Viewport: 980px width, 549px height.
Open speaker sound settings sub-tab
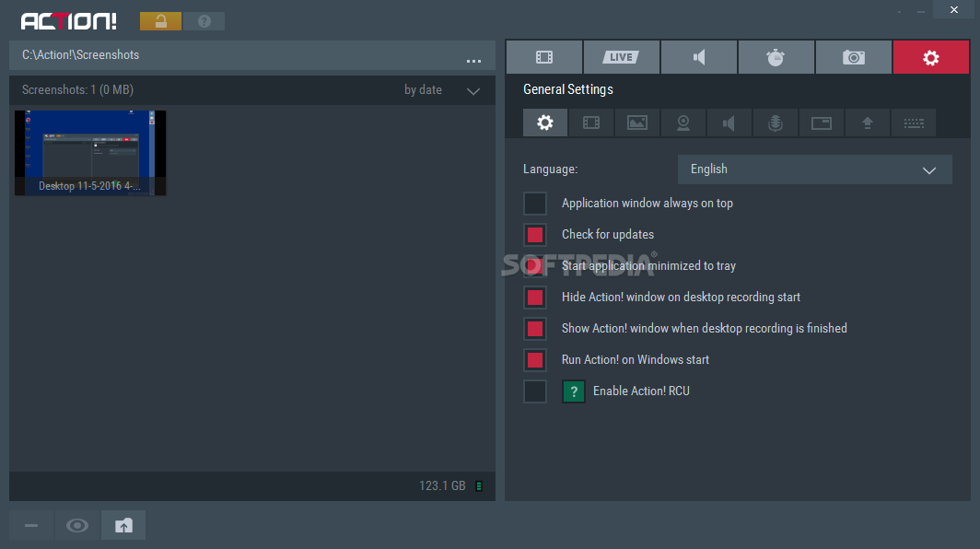coord(729,123)
